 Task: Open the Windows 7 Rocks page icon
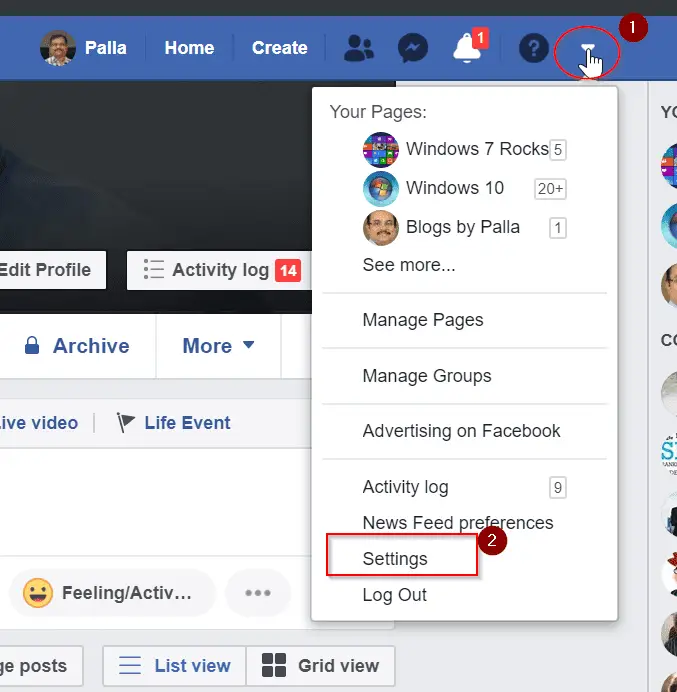click(x=380, y=150)
